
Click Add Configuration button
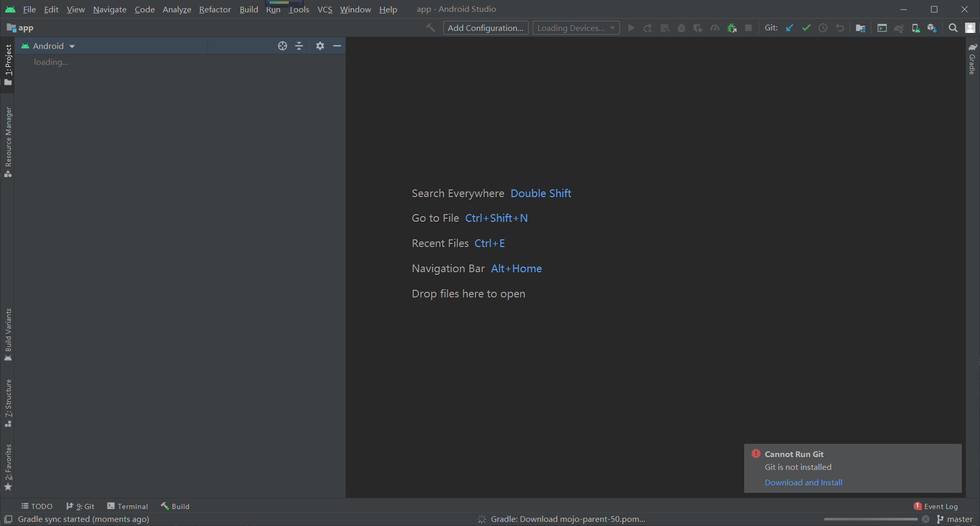(x=485, y=28)
